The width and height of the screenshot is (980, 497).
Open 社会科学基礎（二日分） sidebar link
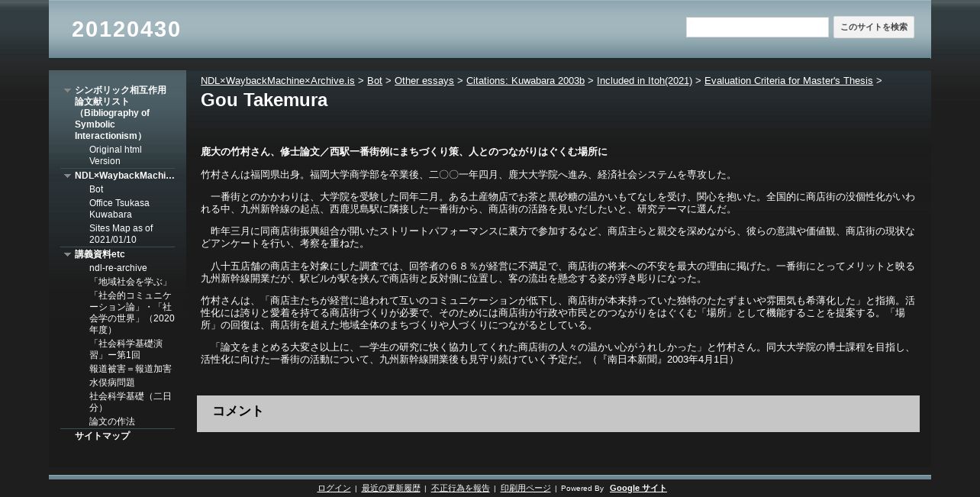pos(131,402)
